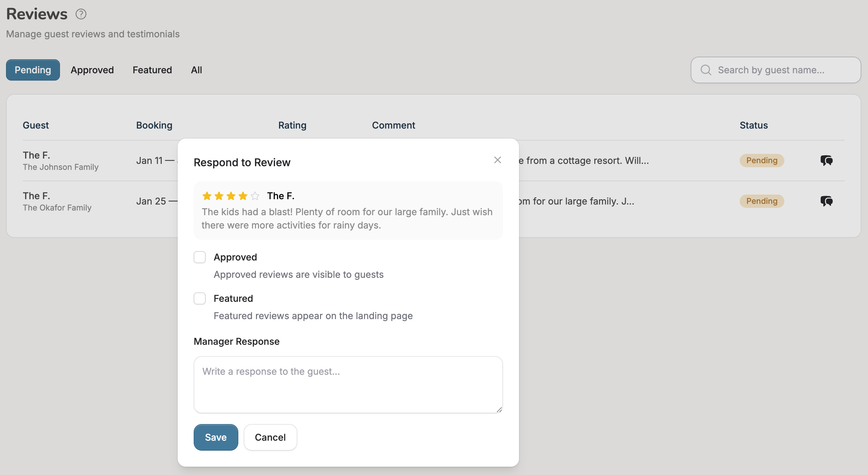The width and height of the screenshot is (868, 475).
Task: Click the first filled star of the review
Action: [x=207, y=196]
